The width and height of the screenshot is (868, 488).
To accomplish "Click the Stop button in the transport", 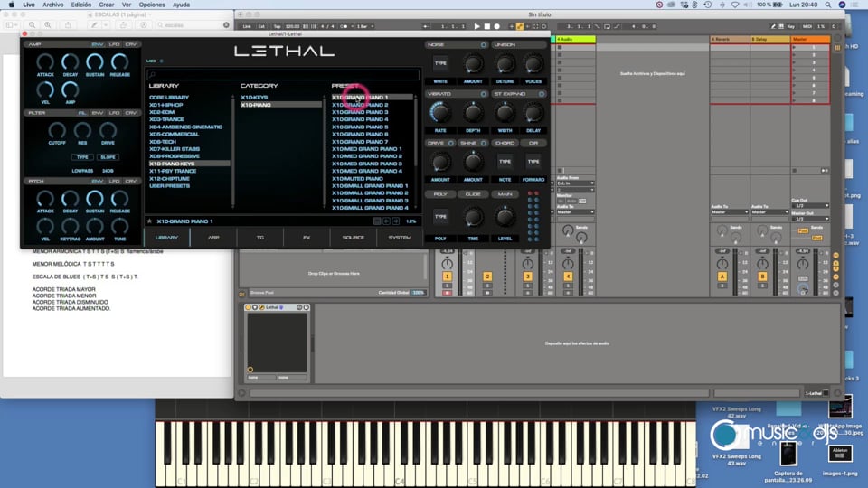I will (487, 26).
